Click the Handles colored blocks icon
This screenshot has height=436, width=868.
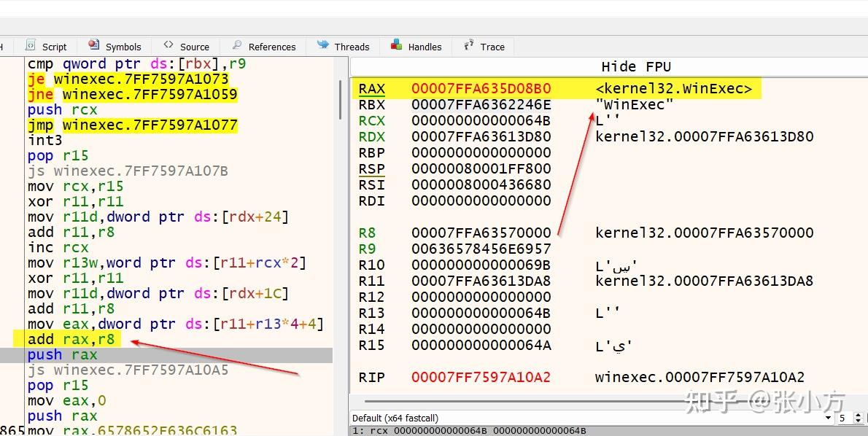tap(395, 46)
